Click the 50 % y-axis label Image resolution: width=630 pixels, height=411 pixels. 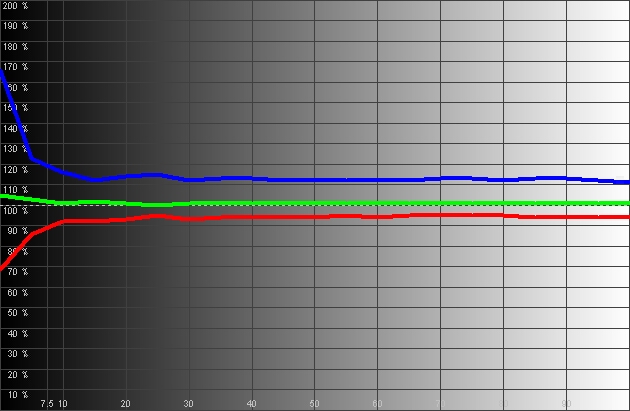[15, 312]
